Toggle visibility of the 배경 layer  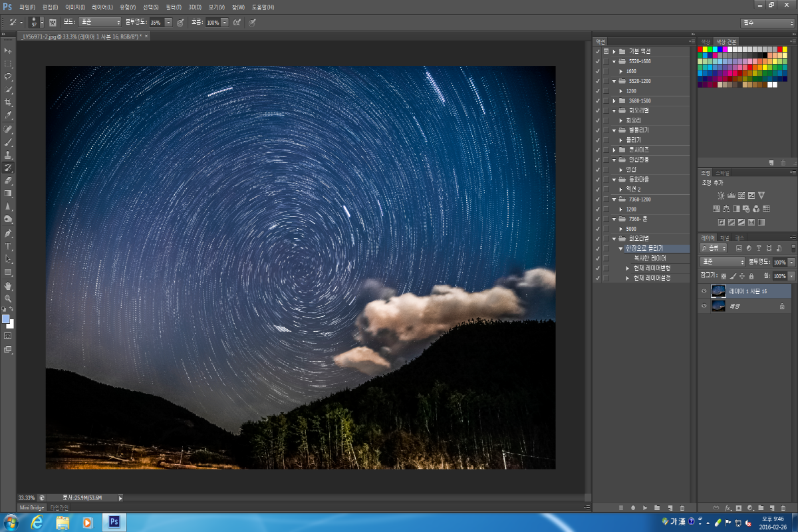click(x=704, y=306)
